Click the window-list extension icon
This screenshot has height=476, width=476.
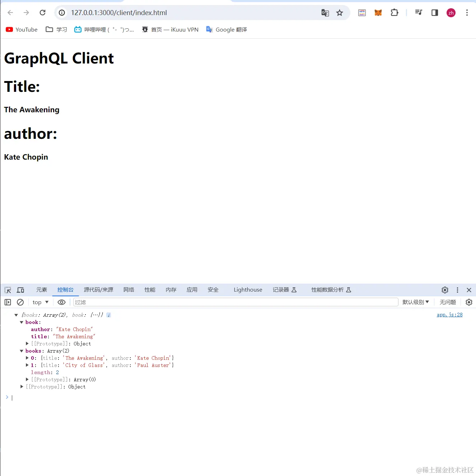point(362,13)
